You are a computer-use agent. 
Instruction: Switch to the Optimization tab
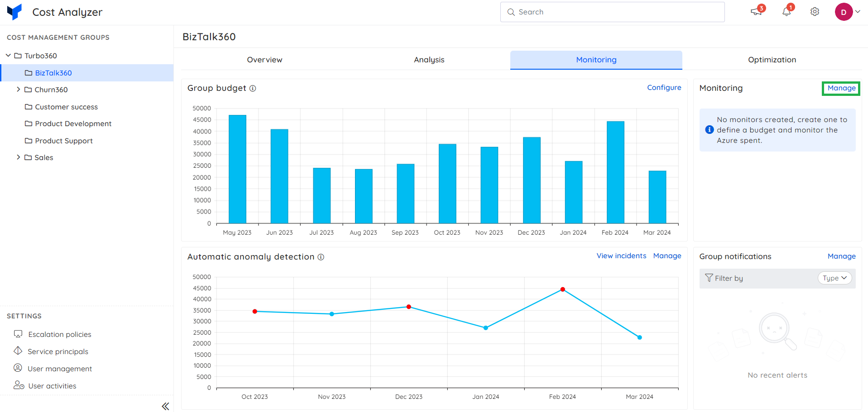coord(772,60)
